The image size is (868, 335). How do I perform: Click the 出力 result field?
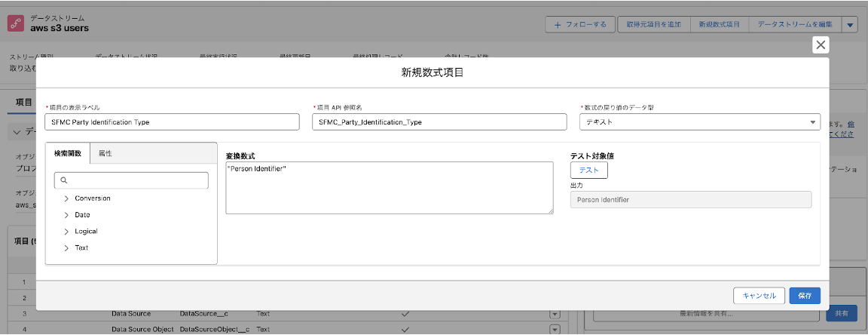[x=690, y=199]
